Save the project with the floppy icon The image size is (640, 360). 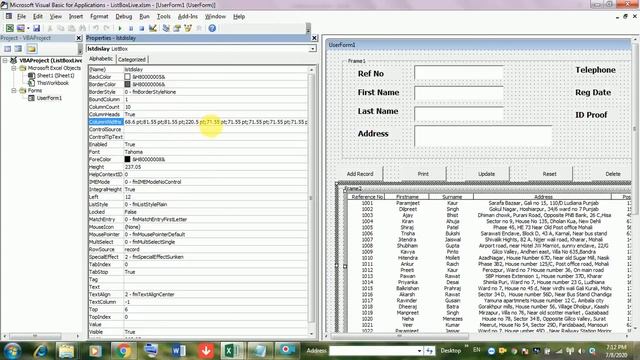click(x=36, y=28)
